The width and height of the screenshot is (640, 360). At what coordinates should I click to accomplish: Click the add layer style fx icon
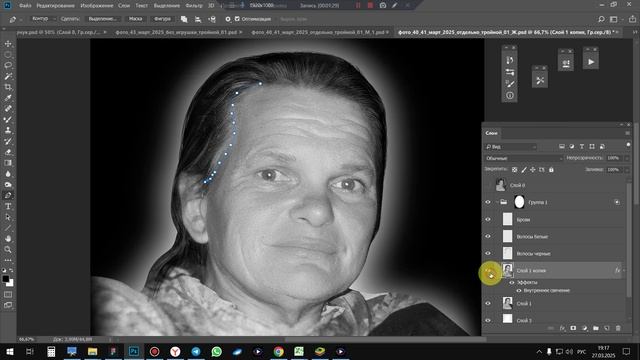tap(562, 328)
